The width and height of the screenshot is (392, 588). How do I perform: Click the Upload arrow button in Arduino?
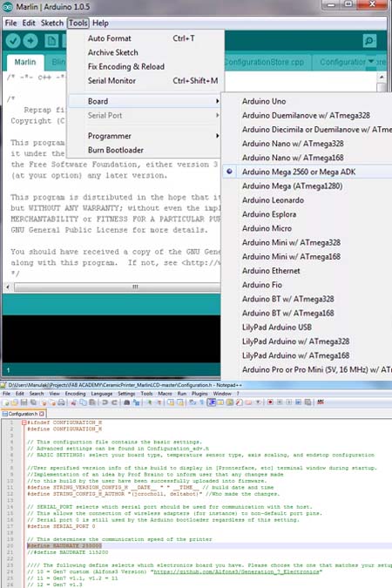click(30, 40)
